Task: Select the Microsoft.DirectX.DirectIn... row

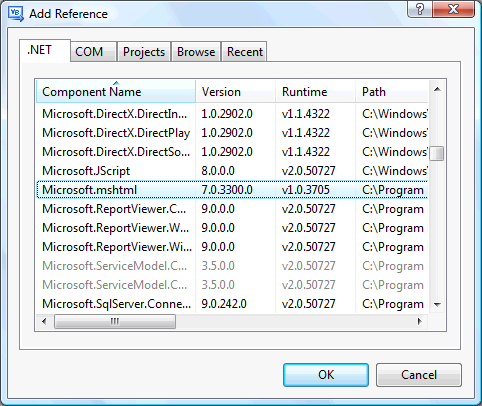Action: click(x=232, y=114)
